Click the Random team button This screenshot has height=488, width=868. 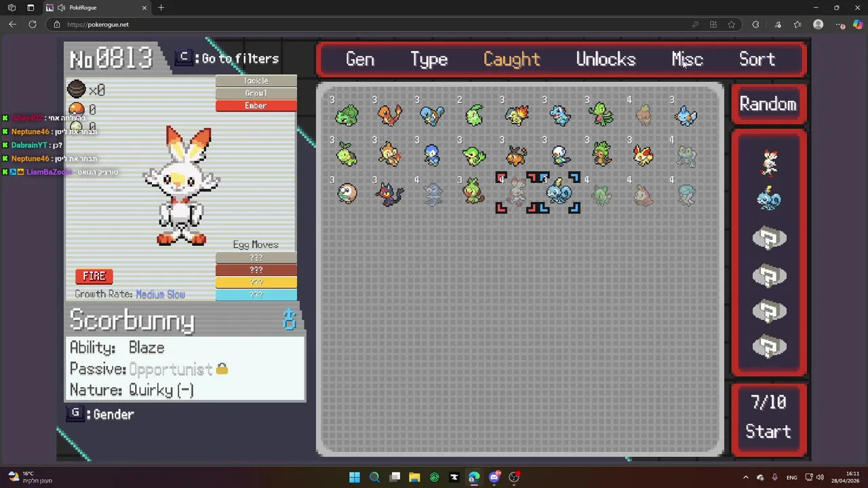[768, 104]
